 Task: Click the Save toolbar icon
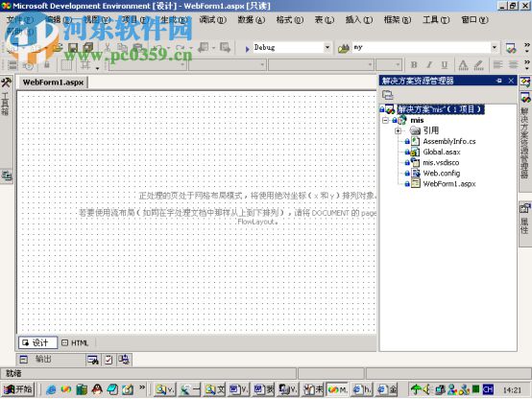click(73, 48)
